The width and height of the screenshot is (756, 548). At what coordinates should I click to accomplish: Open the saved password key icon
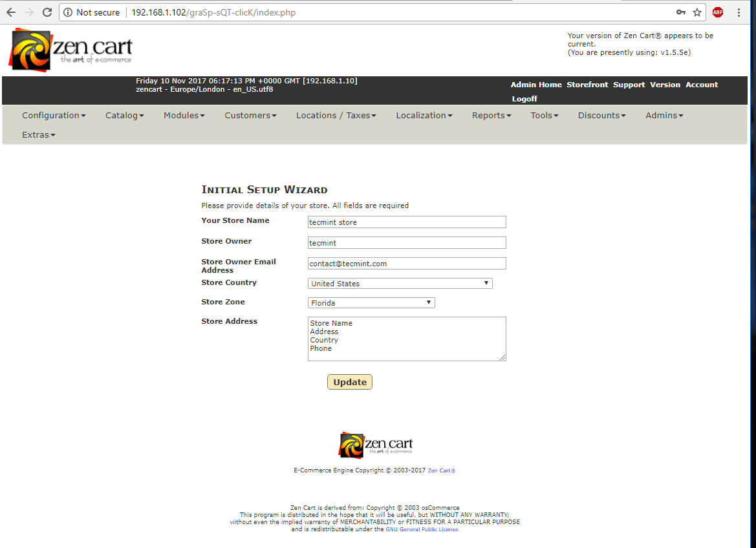point(681,12)
